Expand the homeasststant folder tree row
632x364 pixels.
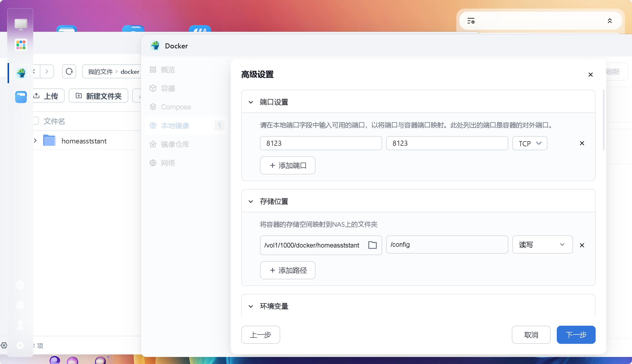[x=35, y=141]
